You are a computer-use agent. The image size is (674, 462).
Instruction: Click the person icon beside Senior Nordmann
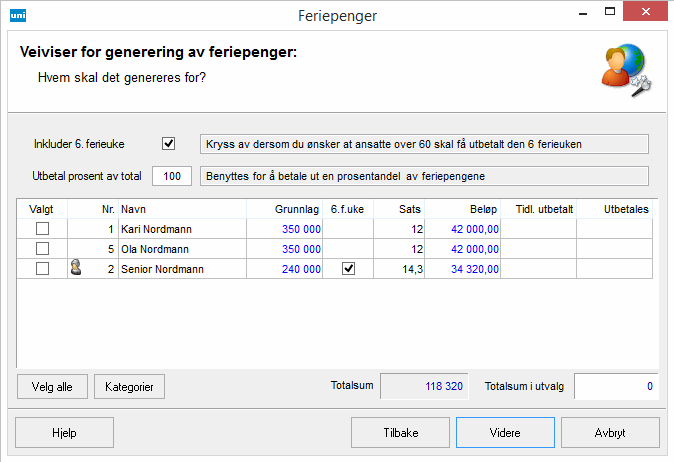click(x=75, y=268)
